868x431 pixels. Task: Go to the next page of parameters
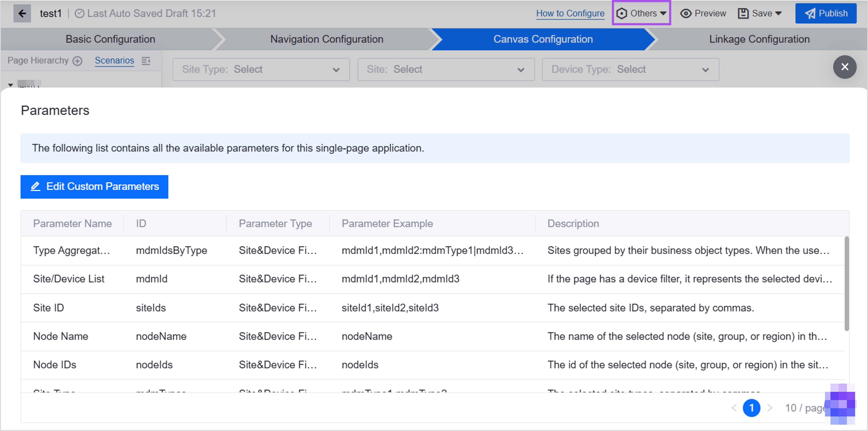pyautogui.click(x=769, y=408)
